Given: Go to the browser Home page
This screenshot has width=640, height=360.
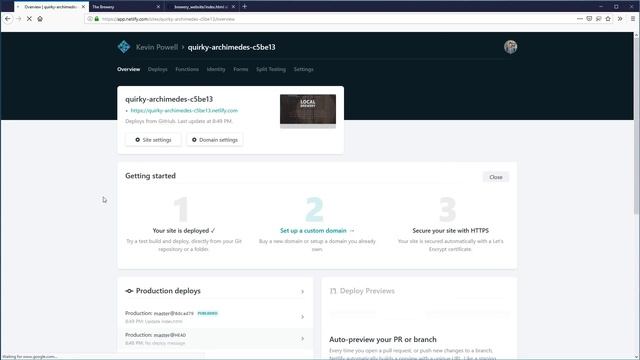Looking at the screenshot, I should [x=40, y=19].
